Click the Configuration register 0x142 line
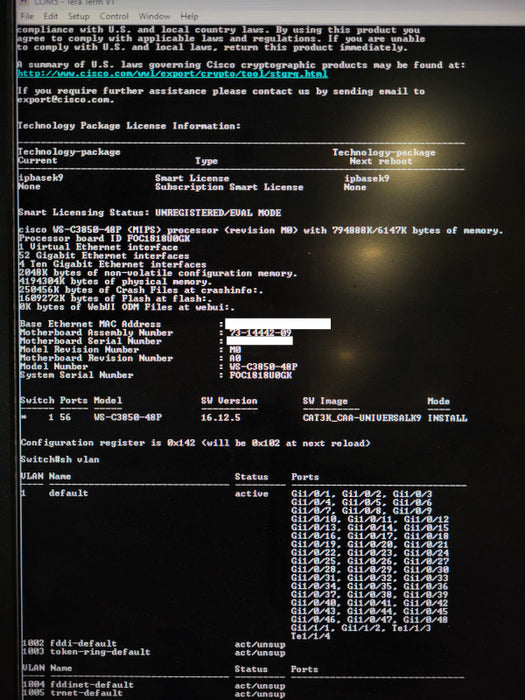Viewport: 525px width, 700px height. 196,443
